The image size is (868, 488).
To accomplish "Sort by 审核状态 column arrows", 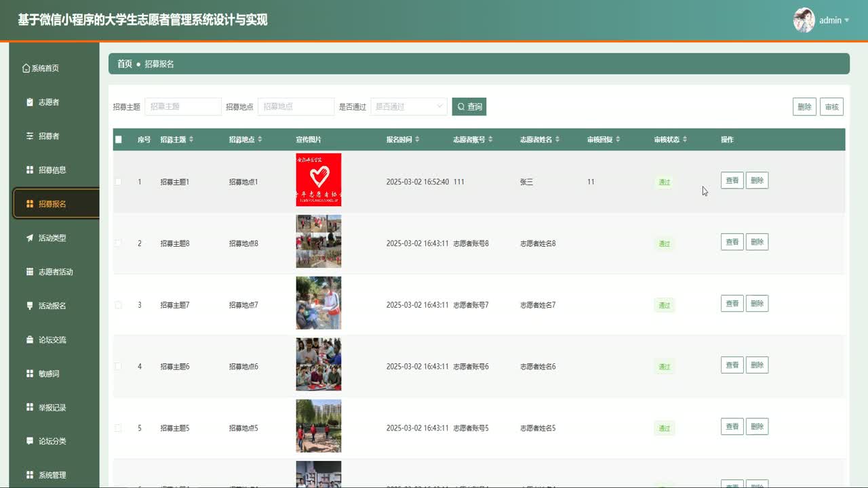I will click(x=685, y=140).
